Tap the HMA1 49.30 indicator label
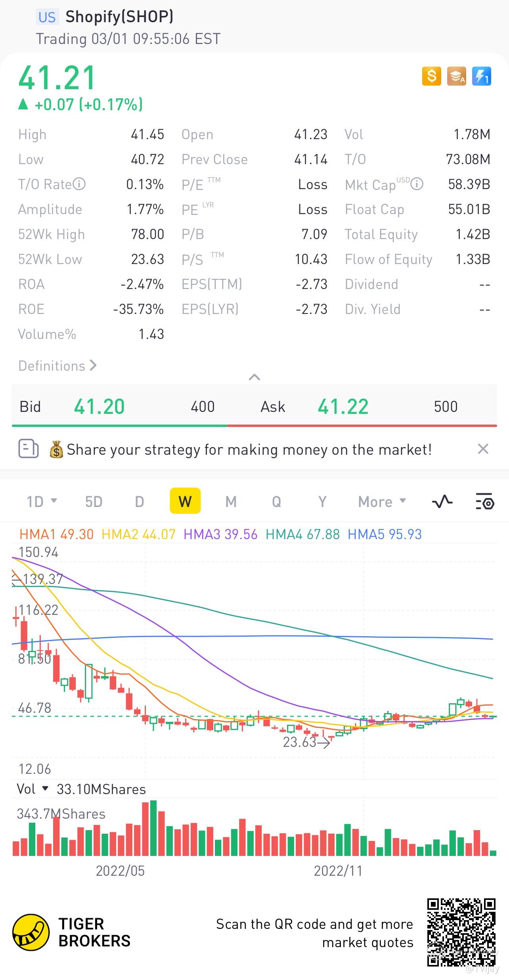509x980 pixels. pyautogui.click(x=56, y=534)
